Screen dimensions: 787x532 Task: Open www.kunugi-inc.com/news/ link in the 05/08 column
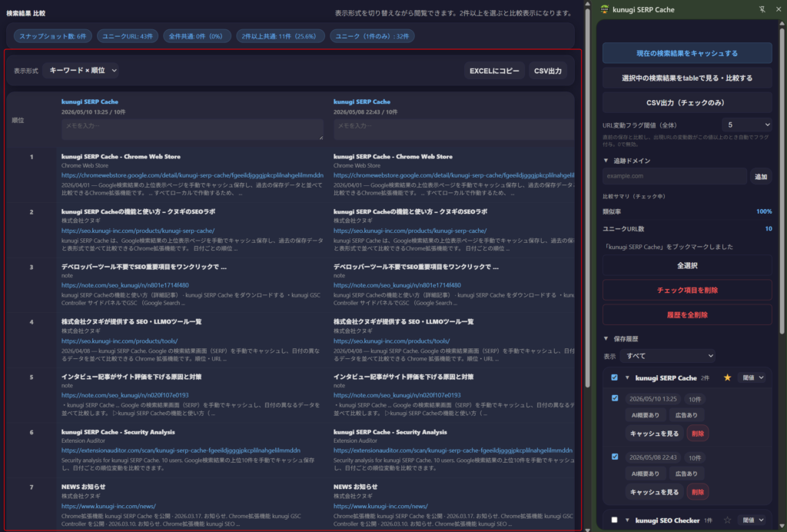[380, 506]
